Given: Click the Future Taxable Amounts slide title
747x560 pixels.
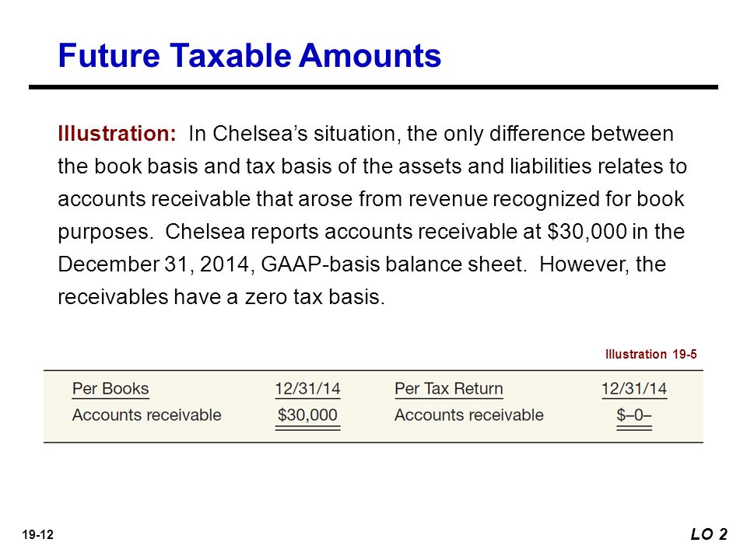Looking at the screenshot, I should [249, 55].
